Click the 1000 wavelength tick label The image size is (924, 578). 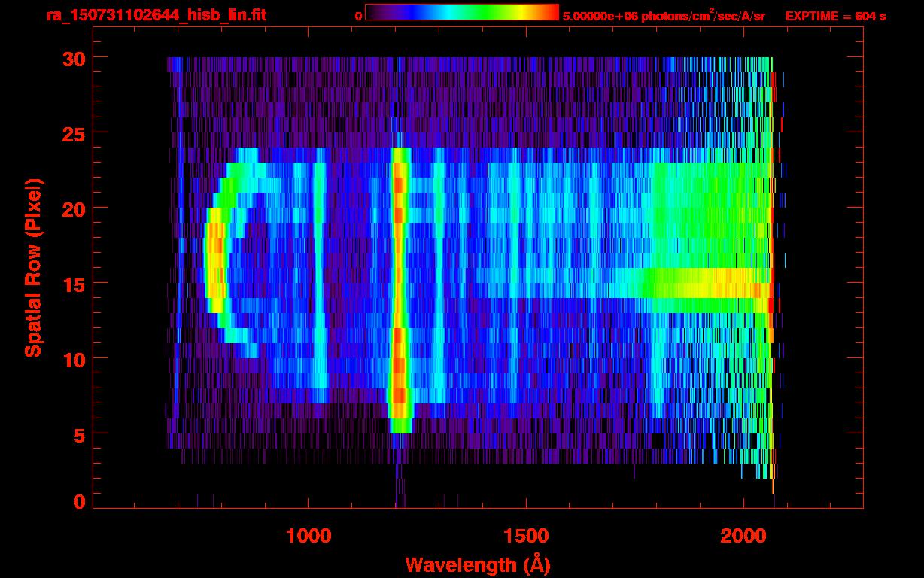click(309, 535)
